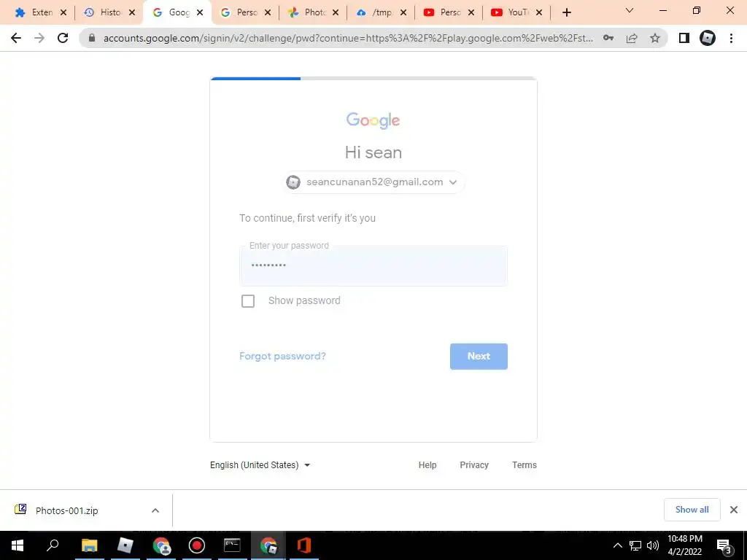Open File Explorer from taskbar
The width and height of the screenshot is (747, 560).
tap(89, 545)
